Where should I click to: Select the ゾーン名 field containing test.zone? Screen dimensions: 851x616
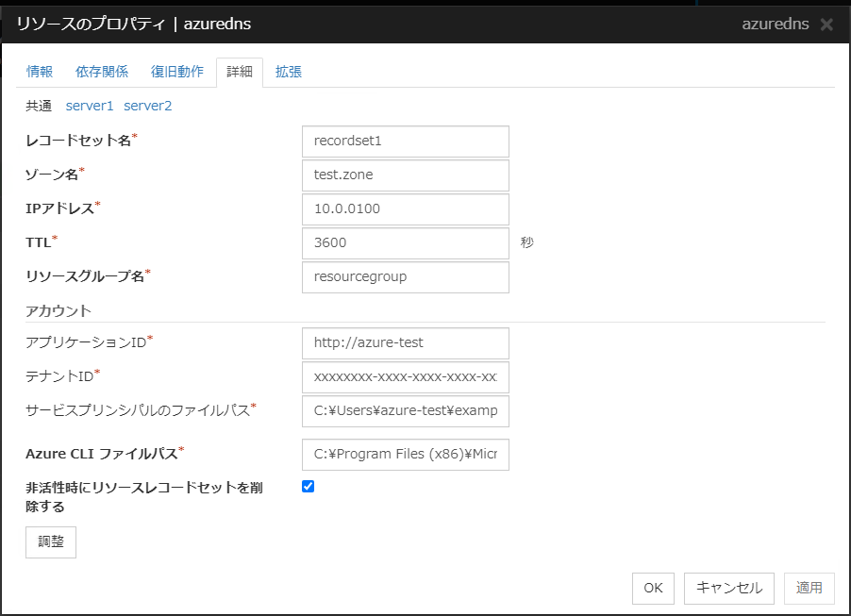point(405,175)
